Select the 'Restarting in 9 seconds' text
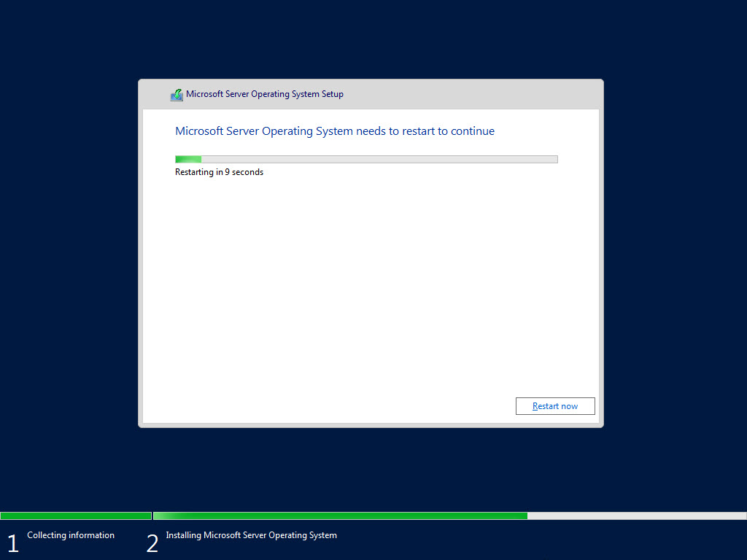The width and height of the screenshot is (747, 560). click(x=219, y=172)
